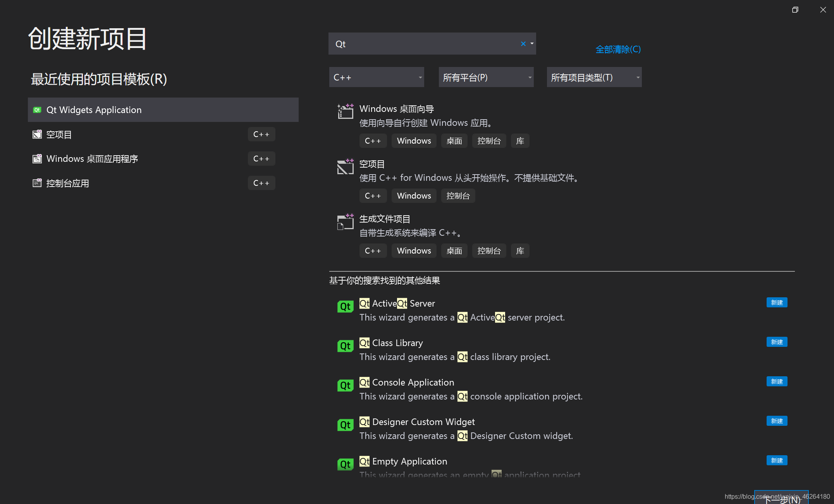This screenshot has width=834, height=504.
Task: Select Qt Console Application template
Action: coord(407,382)
